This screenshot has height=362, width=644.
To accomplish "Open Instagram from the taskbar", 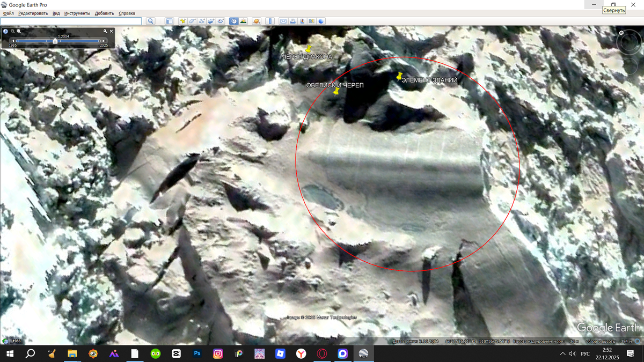I will pyautogui.click(x=218, y=353).
